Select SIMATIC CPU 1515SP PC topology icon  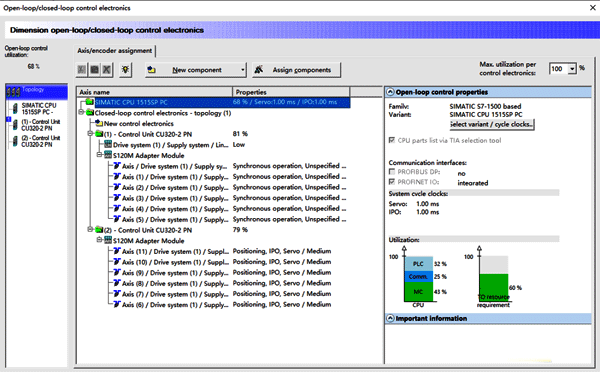click(x=15, y=109)
